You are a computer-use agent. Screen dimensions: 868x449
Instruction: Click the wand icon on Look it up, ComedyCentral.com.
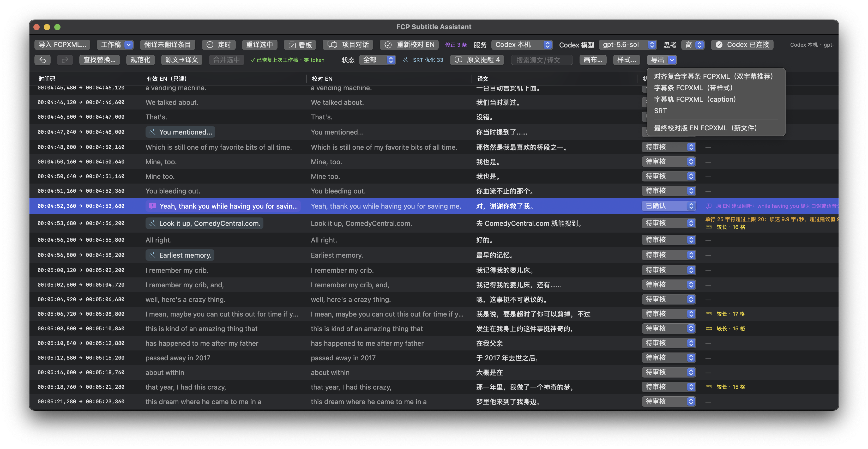pos(152,223)
